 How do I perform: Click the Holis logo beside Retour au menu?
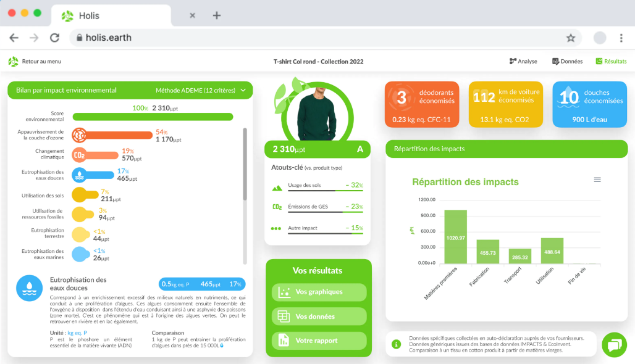point(13,62)
